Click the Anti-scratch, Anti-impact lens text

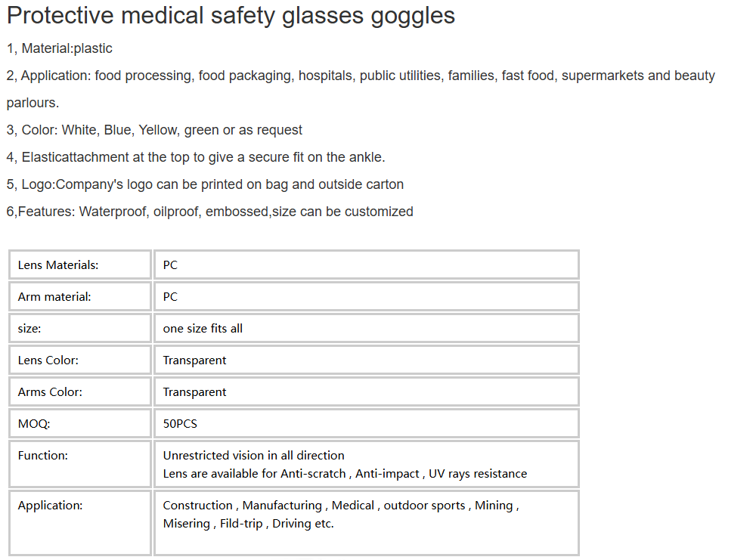pos(345,474)
